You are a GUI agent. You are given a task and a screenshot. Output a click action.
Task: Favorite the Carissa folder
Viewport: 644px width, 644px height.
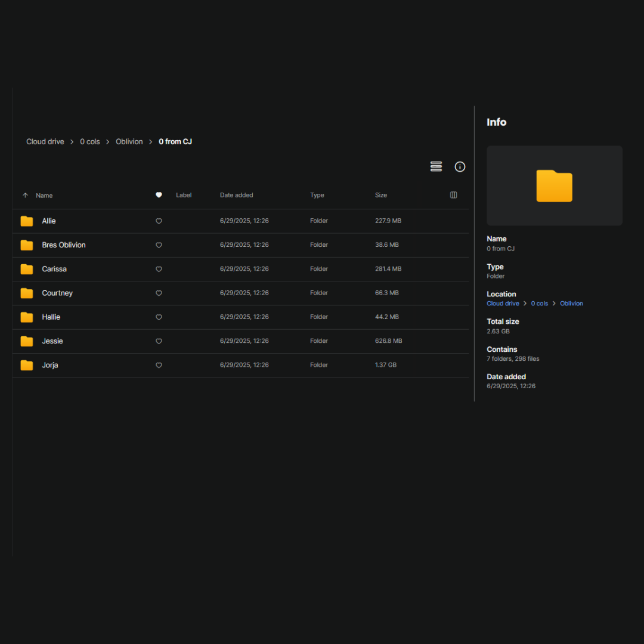tap(159, 269)
